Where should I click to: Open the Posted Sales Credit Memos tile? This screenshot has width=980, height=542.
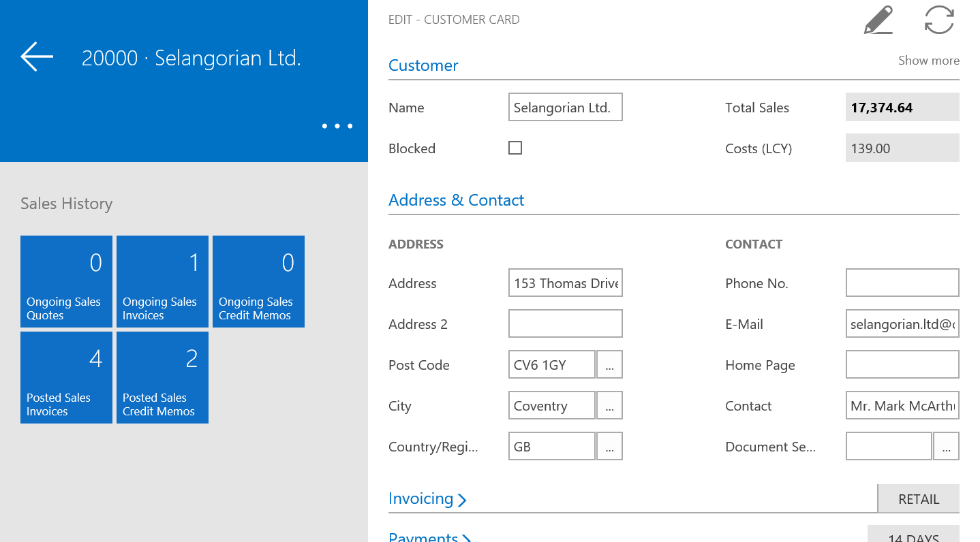[162, 378]
